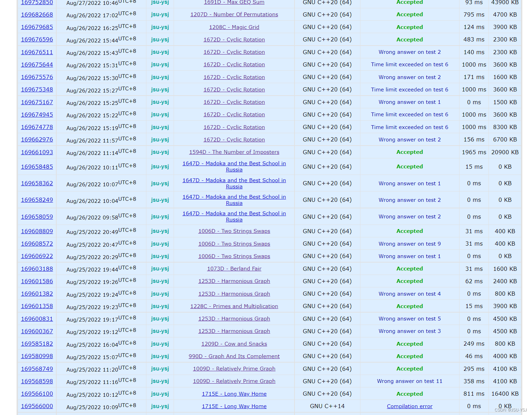Open submission 169675644
The width and height of the screenshot is (532, 415).
click(37, 65)
